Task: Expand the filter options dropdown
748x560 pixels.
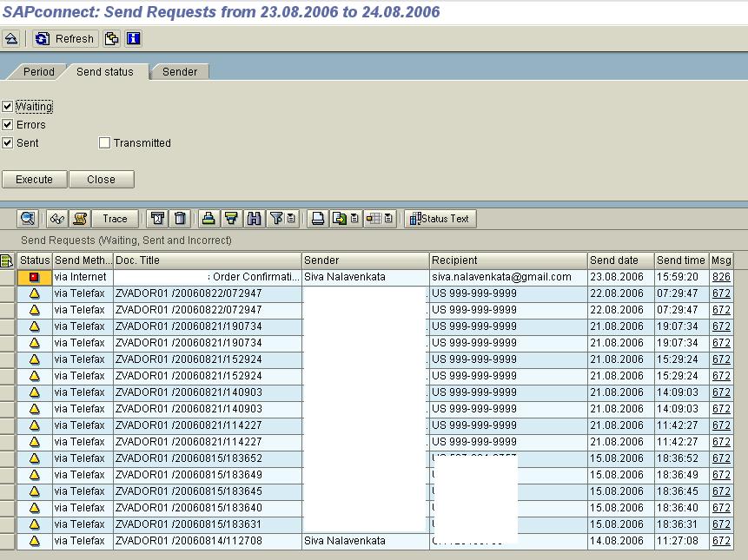Action: (291, 219)
